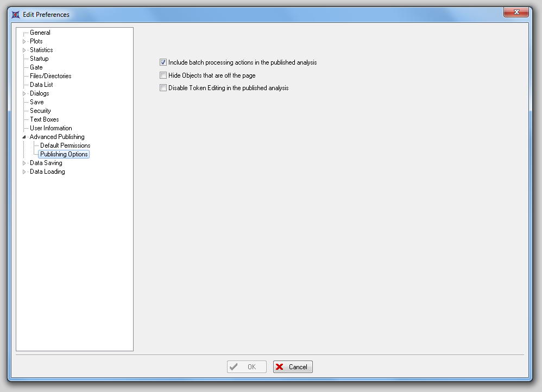Select the Advanced Publishing category
Image resolution: width=542 pixels, height=392 pixels.
click(57, 136)
